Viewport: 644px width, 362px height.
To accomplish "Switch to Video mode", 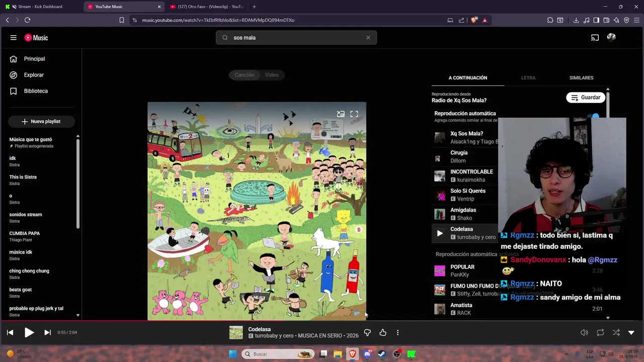I will 272,75.
